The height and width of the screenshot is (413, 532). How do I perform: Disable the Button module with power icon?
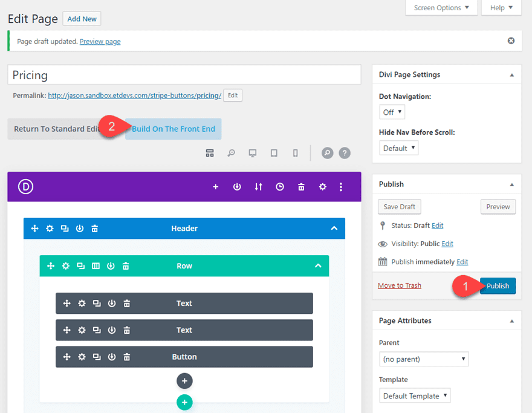112,357
